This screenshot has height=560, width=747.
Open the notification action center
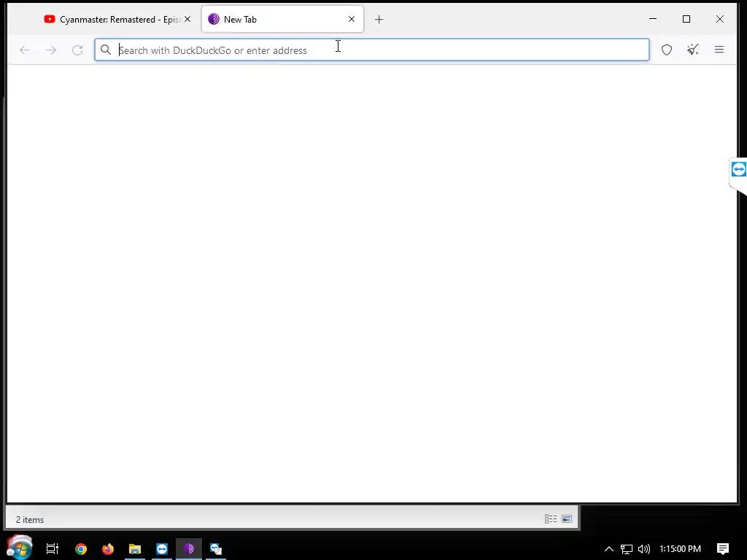[723, 549]
